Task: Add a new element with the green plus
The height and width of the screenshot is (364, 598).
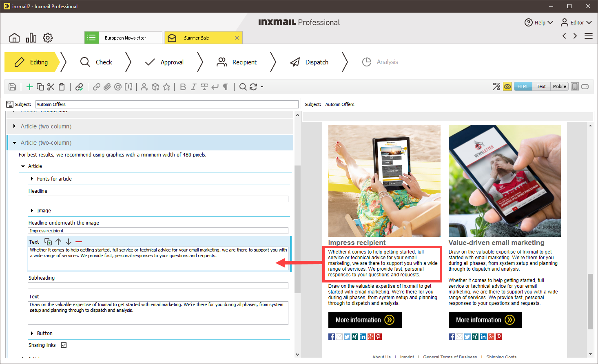Action: coord(29,87)
